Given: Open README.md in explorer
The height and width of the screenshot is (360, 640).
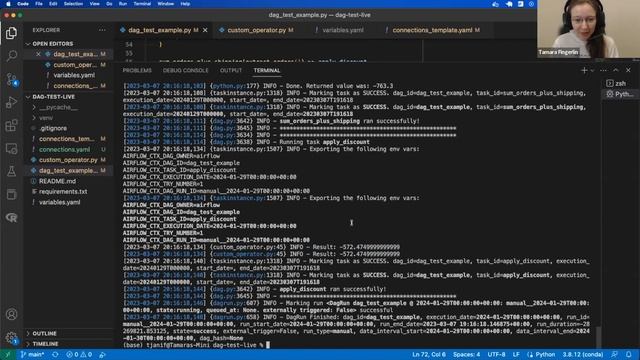Looking at the screenshot, I should (57, 181).
